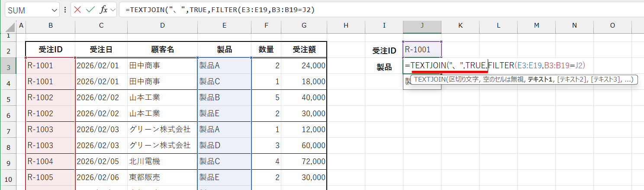The image size is (644, 190).
Task: Select column O header
Action: tap(612, 25)
